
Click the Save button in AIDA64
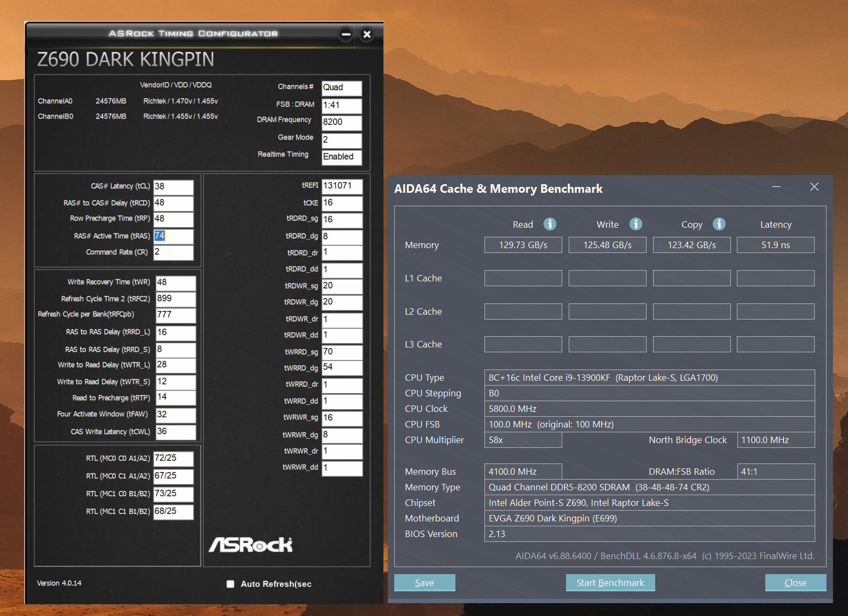[424, 583]
